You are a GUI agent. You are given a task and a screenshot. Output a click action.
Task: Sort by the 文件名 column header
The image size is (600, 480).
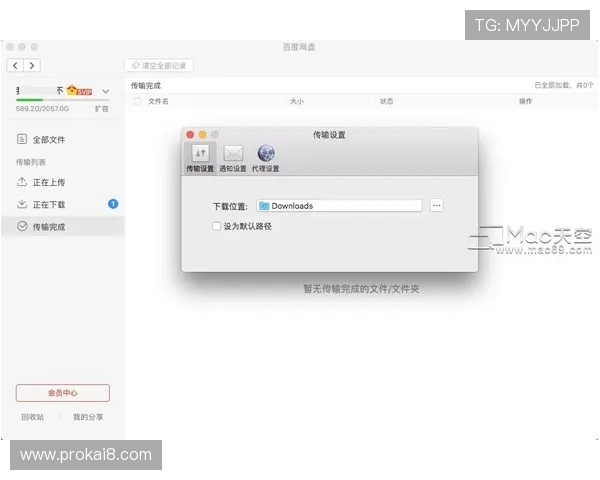(x=158, y=101)
